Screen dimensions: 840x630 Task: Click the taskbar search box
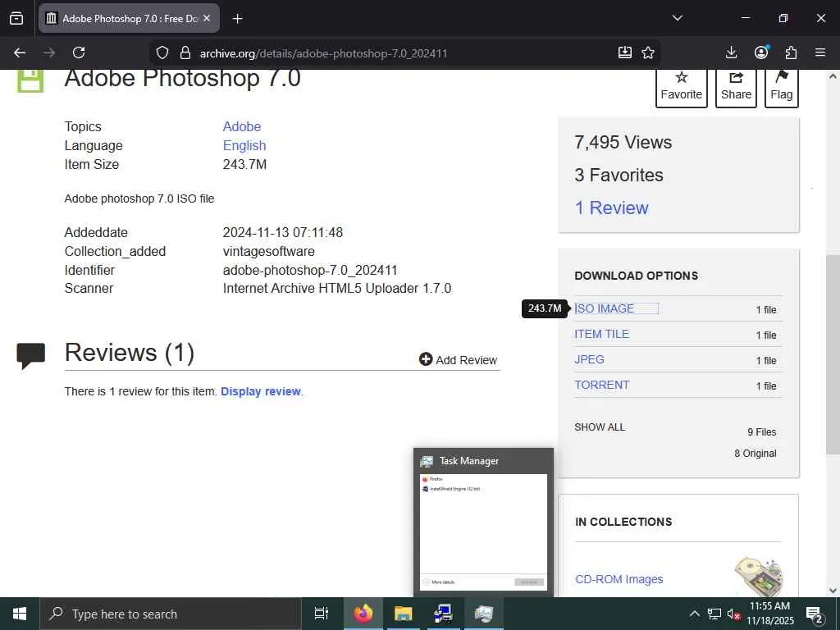point(171,614)
